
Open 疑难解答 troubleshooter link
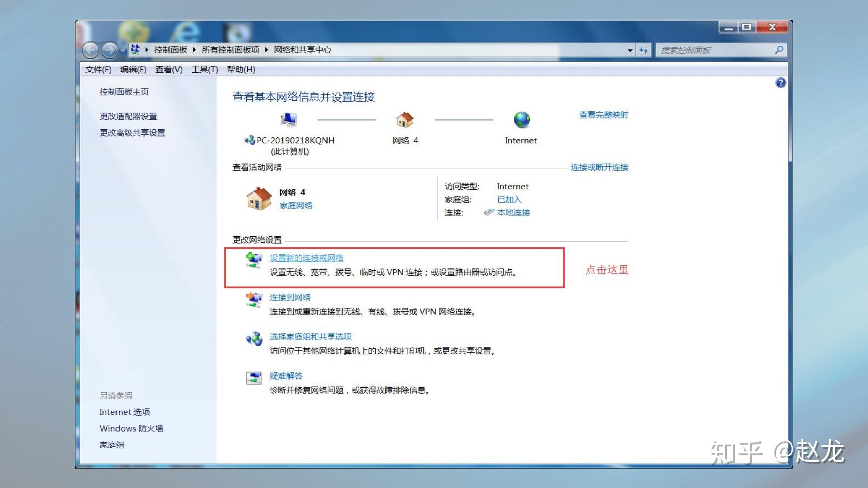[x=286, y=376]
